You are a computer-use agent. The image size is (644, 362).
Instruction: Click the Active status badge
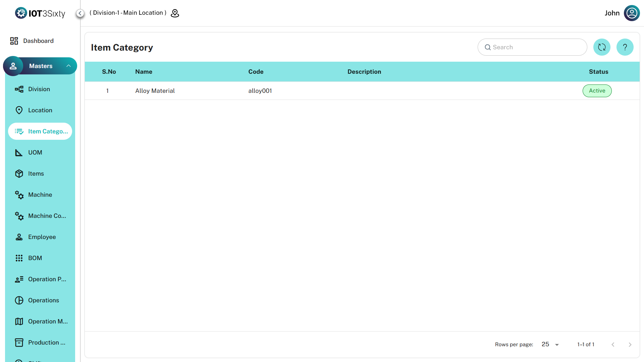597,91
